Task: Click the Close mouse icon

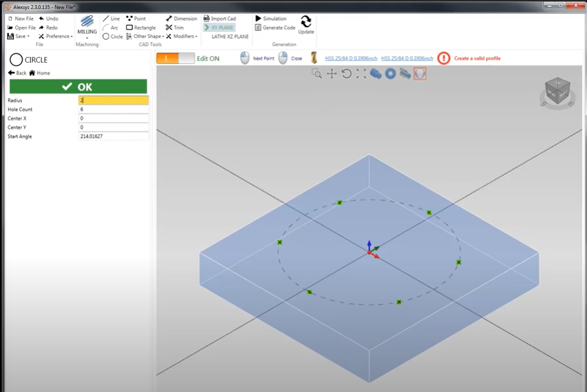Action: coord(283,58)
